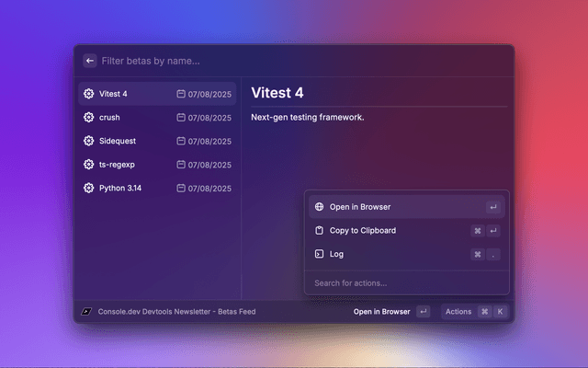Click the Console.dev logo in footer
The height and width of the screenshot is (368, 588).
86,312
